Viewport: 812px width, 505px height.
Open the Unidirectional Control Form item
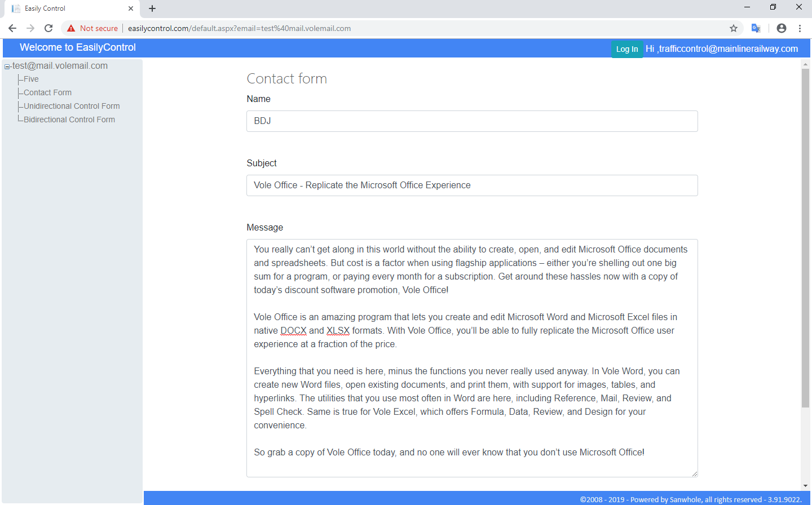pyautogui.click(x=72, y=107)
